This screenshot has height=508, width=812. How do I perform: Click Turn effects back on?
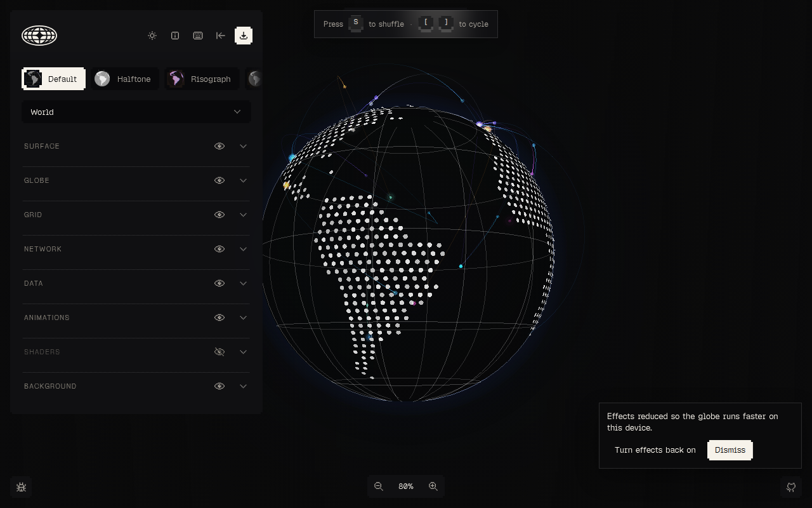point(655,450)
